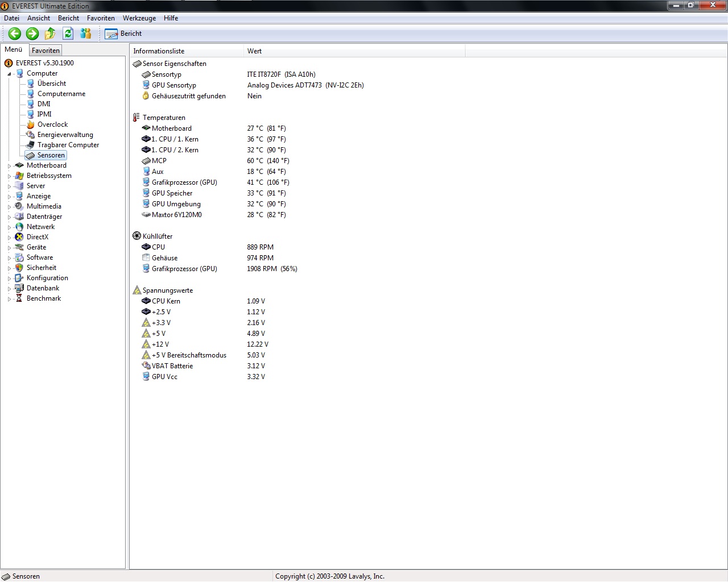Click the Wert column header
Screen dimensions: 728x582
click(x=354, y=51)
